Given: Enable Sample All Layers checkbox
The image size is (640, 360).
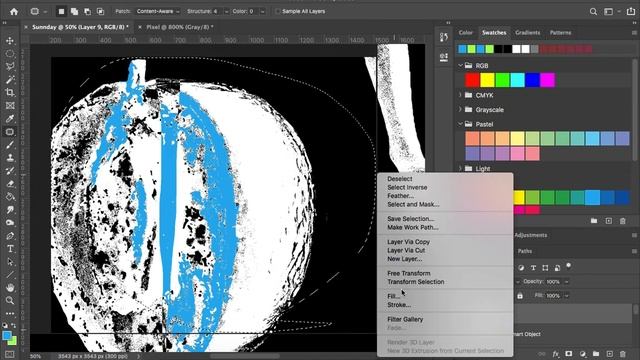Looking at the screenshot, I should 278,11.
